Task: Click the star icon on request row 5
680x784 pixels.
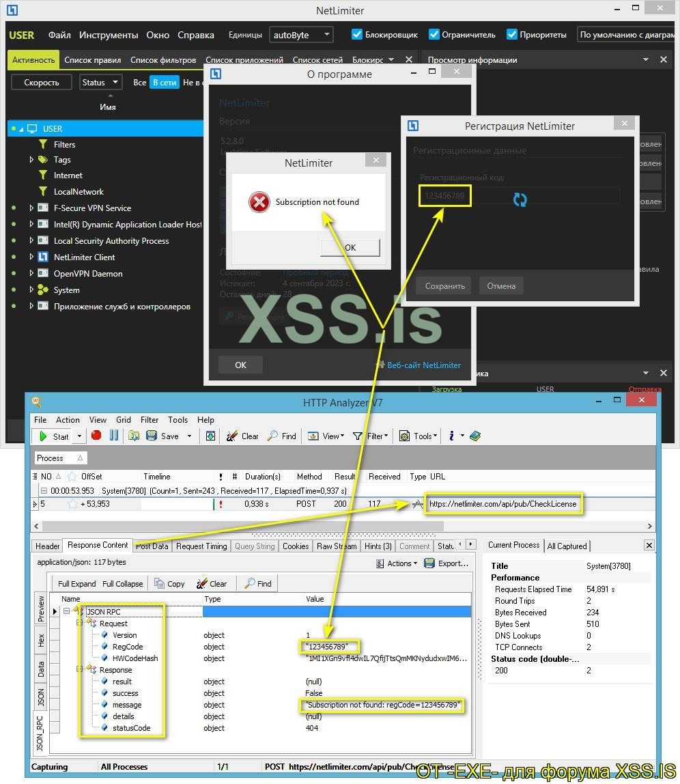Action: [72, 504]
